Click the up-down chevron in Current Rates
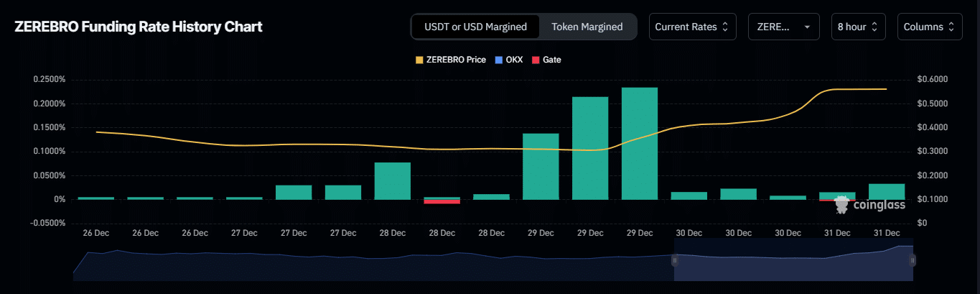The image size is (980, 294). (725, 27)
